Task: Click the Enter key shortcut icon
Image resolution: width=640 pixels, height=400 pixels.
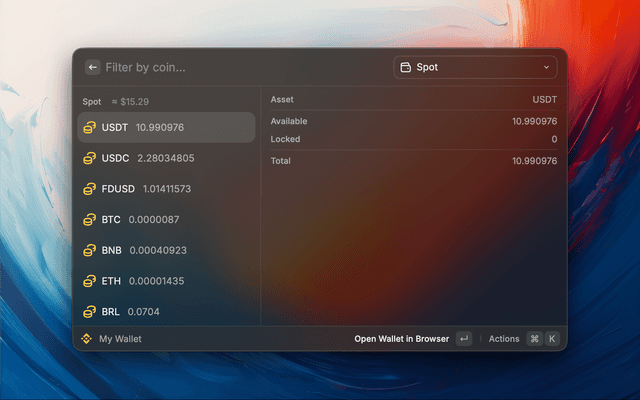Action: pyautogui.click(x=464, y=339)
